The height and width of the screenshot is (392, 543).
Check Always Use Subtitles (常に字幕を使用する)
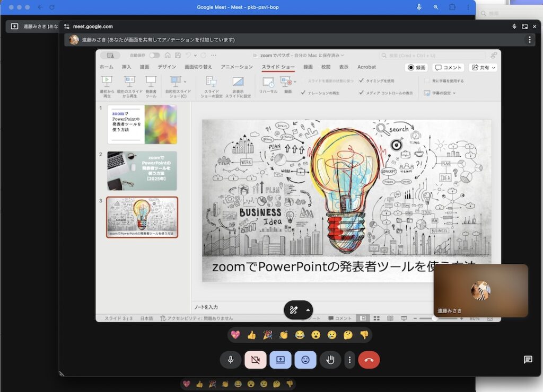coord(427,81)
